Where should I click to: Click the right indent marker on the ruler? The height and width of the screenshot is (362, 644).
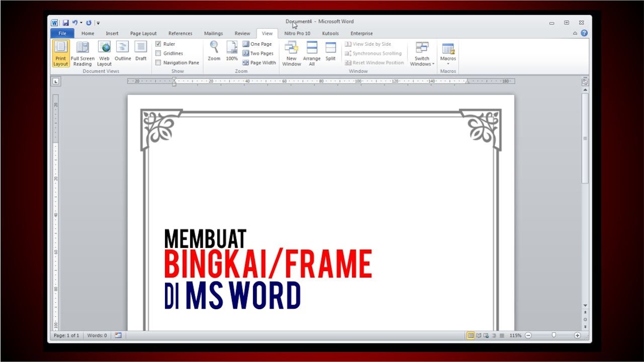coord(467,82)
